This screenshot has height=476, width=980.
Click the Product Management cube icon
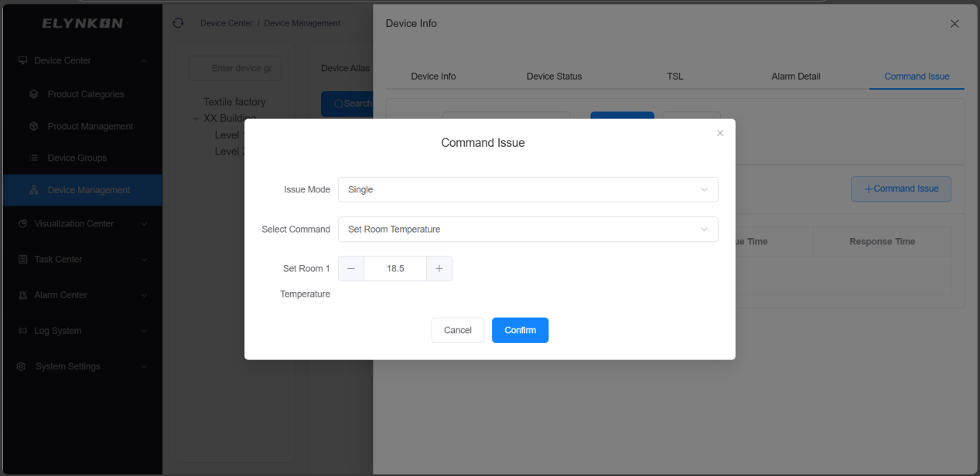click(34, 126)
